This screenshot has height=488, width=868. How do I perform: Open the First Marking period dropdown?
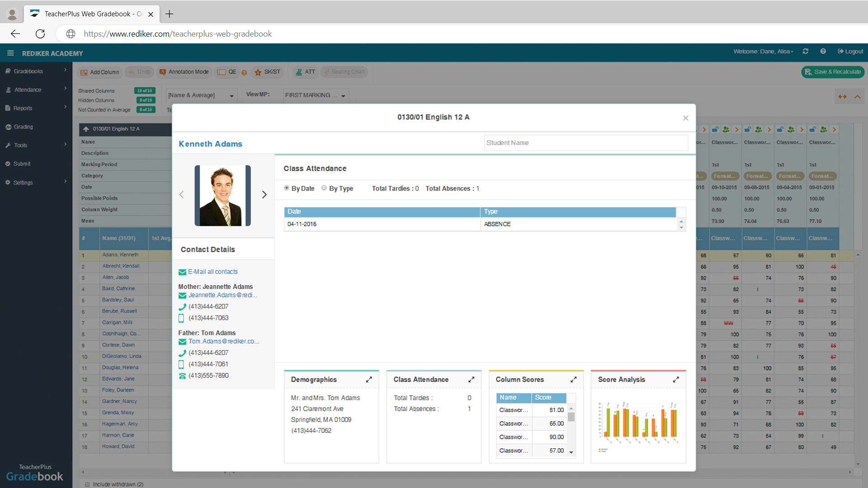tap(315, 95)
